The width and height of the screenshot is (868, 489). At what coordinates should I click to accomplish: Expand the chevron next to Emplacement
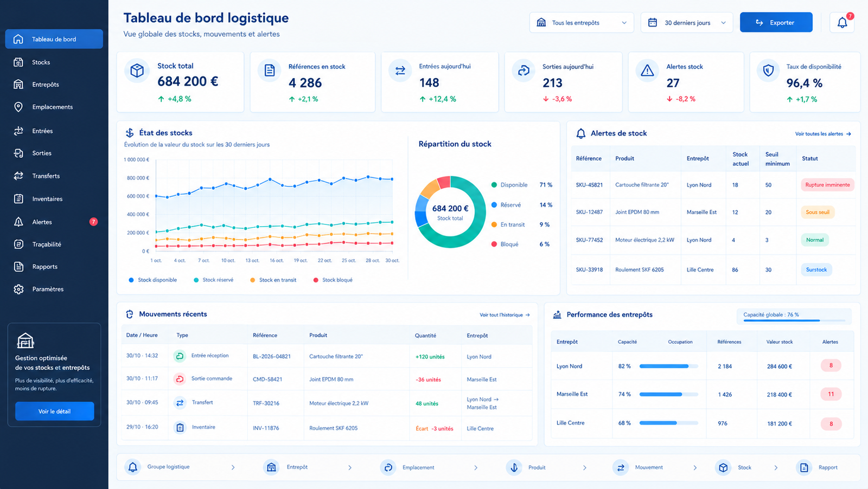coord(476,467)
